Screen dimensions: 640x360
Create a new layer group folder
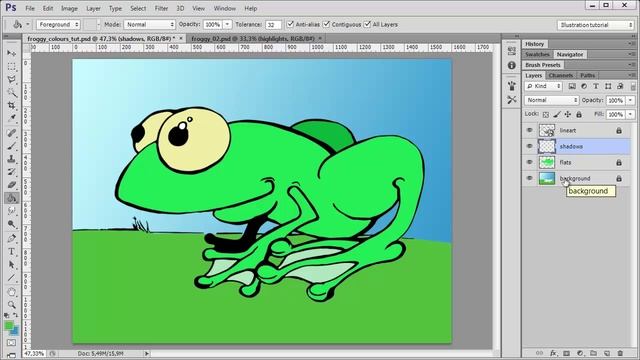point(593,353)
